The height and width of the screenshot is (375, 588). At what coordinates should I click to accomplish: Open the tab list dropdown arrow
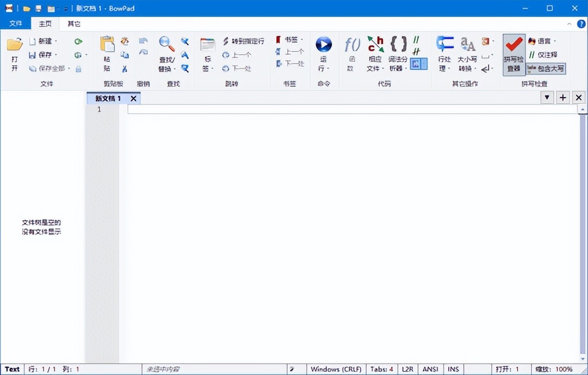(547, 97)
